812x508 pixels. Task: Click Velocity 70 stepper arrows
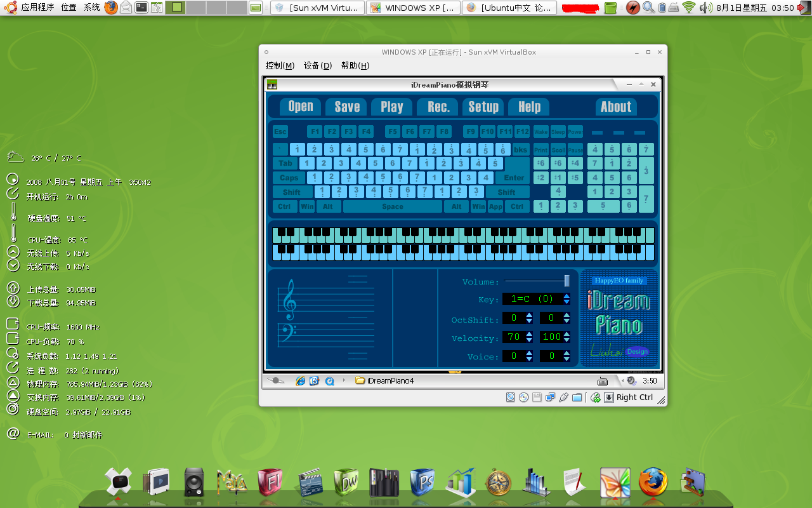click(x=529, y=337)
